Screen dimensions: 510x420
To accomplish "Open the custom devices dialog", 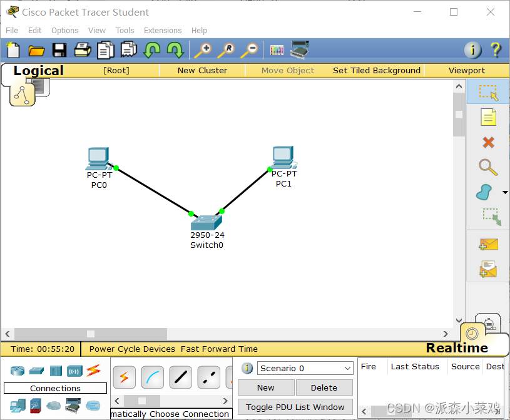I will click(x=300, y=50).
